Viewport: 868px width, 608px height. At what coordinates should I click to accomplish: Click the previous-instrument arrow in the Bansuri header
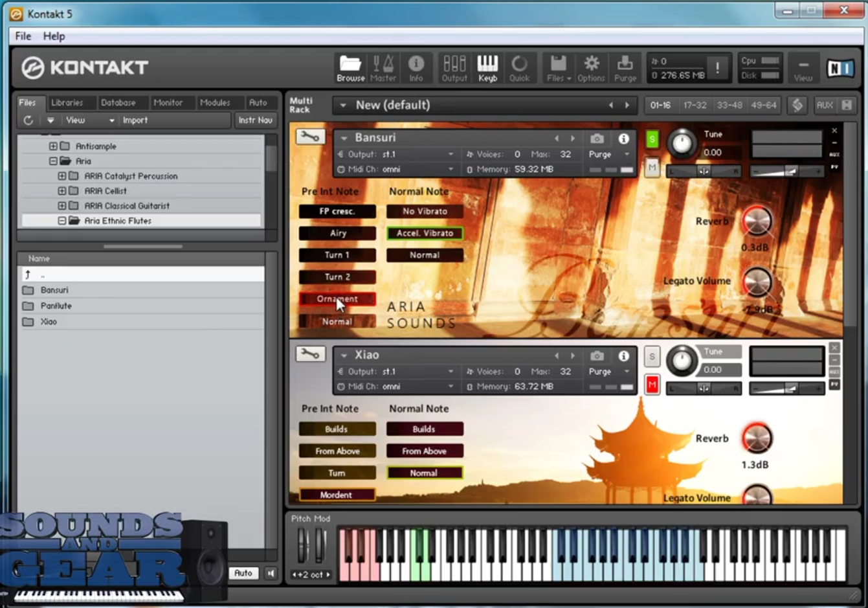(x=556, y=139)
